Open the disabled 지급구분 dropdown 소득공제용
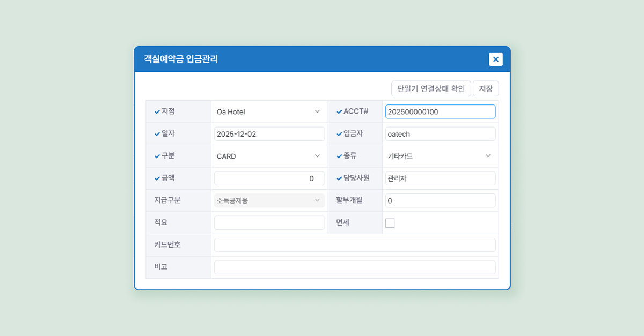The image size is (644, 336). tap(269, 200)
